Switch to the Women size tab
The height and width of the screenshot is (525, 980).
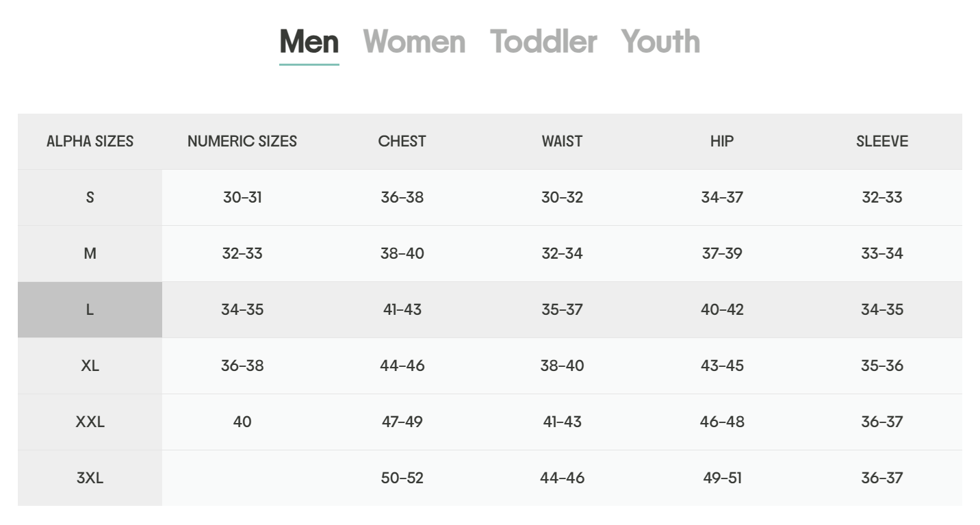pos(414,41)
